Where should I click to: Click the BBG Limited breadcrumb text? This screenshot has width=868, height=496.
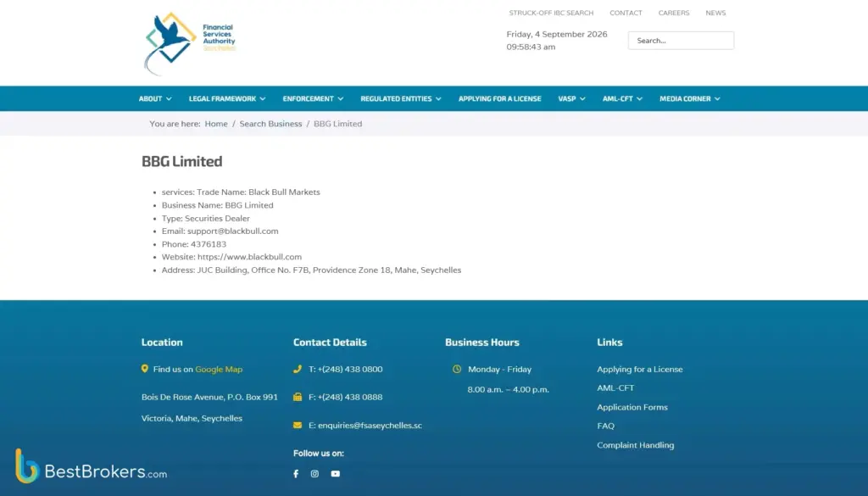click(337, 124)
